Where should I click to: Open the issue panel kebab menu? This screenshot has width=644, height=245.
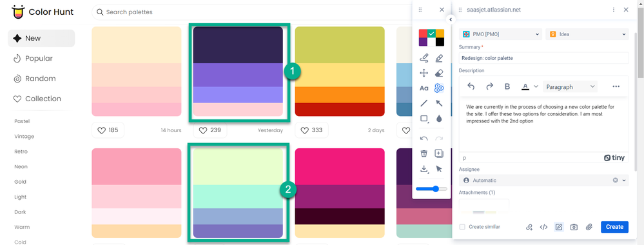coord(614,10)
